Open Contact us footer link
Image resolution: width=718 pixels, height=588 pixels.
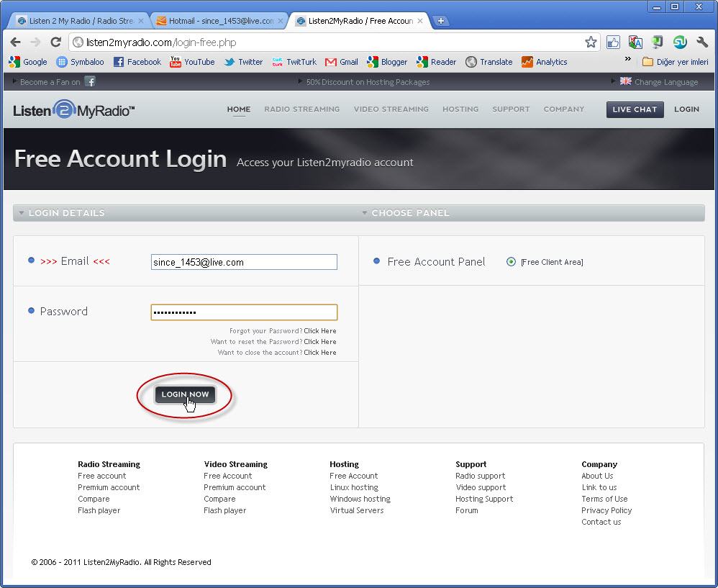[601, 522]
